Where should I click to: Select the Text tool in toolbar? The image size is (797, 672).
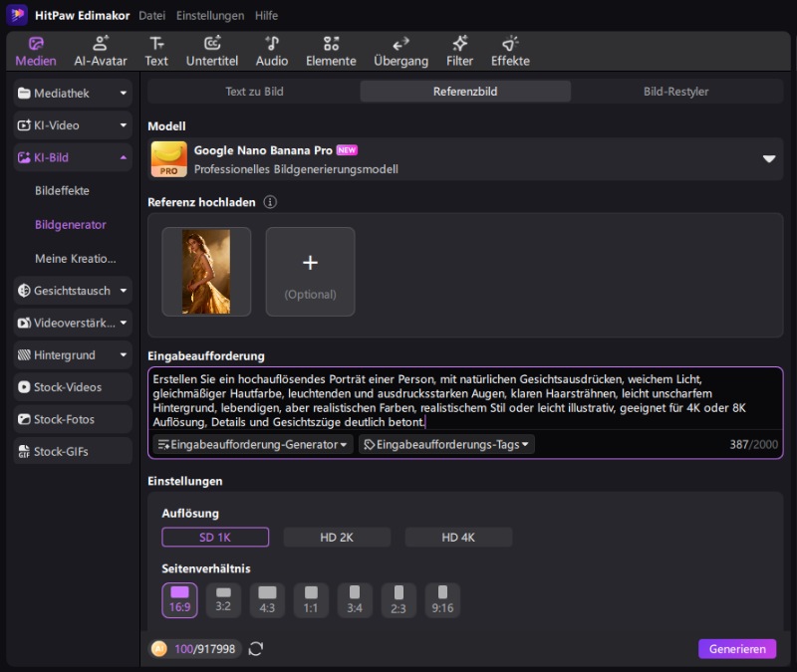click(156, 51)
